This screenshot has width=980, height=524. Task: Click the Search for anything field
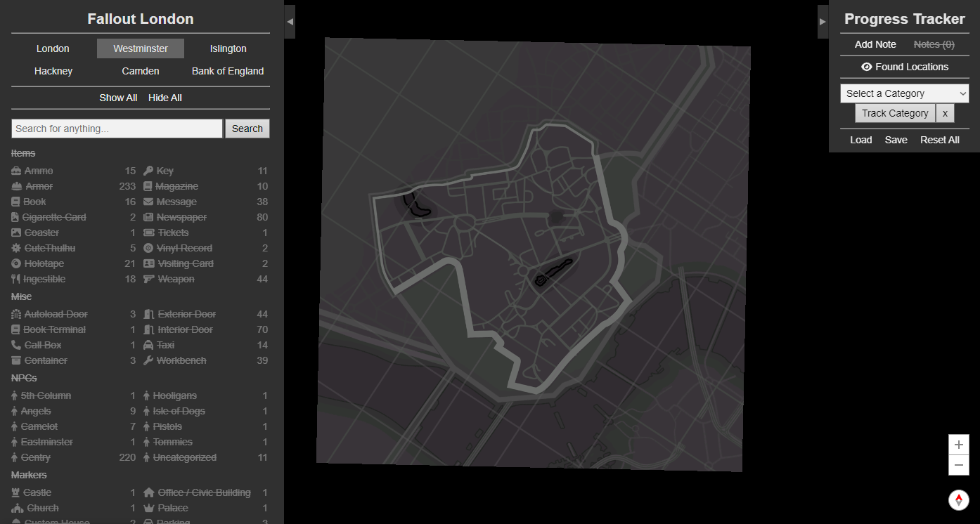pyautogui.click(x=117, y=129)
